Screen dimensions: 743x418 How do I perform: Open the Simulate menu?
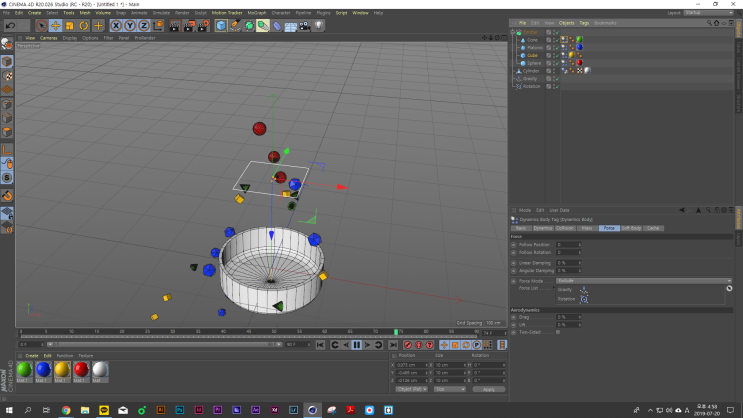click(161, 13)
